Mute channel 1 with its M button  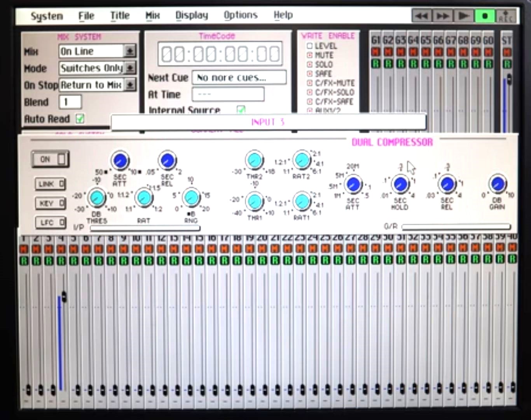24,248
